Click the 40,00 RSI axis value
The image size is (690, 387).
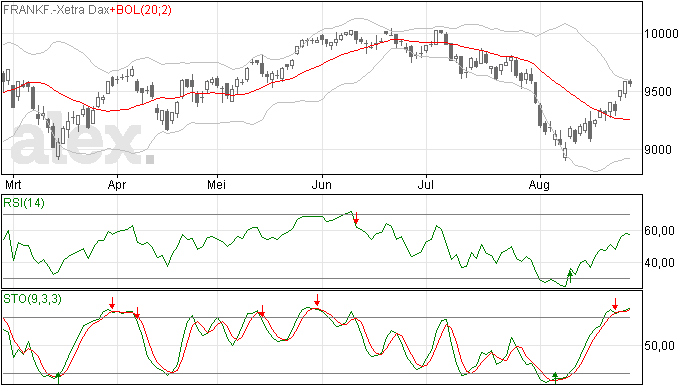click(659, 263)
